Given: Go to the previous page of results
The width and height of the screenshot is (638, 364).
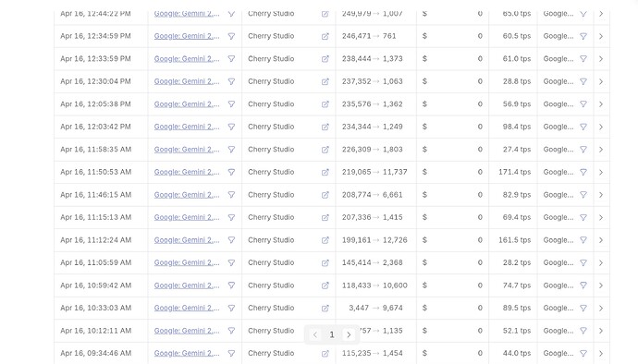Looking at the screenshot, I should click(315, 334).
